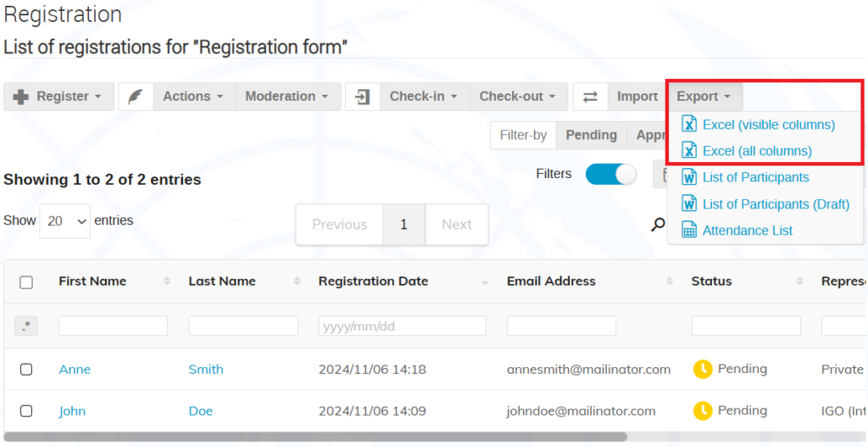Select Excel (all columns) export option
Image resolution: width=868 pixels, height=446 pixels.
point(757,151)
